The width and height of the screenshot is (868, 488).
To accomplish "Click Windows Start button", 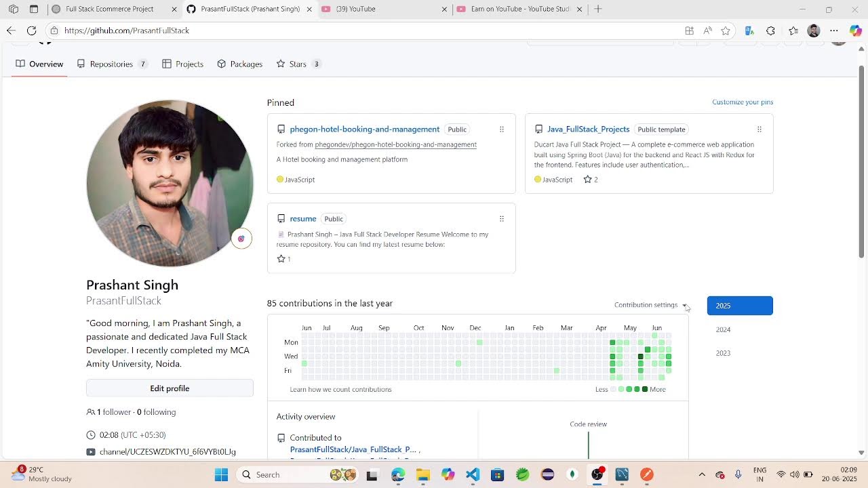I will [x=221, y=474].
